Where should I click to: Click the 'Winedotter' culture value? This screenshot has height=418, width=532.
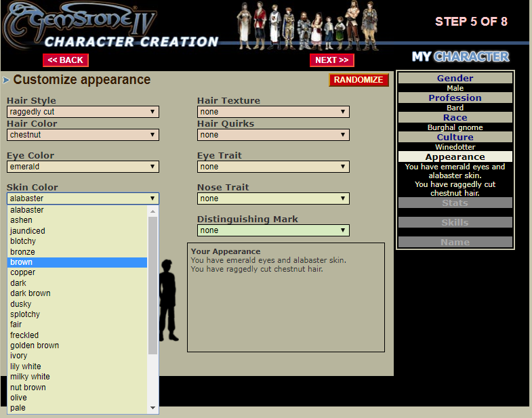pyautogui.click(x=455, y=147)
